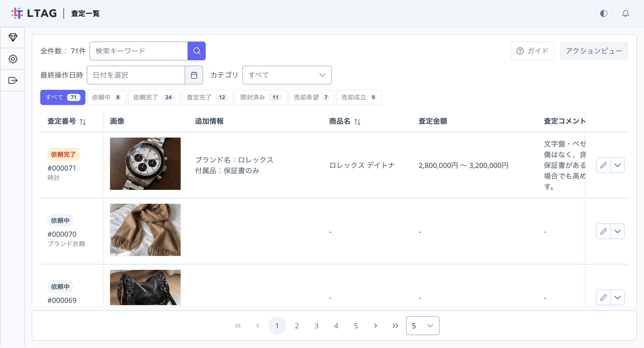Jump to last page double-arrow

pyautogui.click(x=395, y=325)
